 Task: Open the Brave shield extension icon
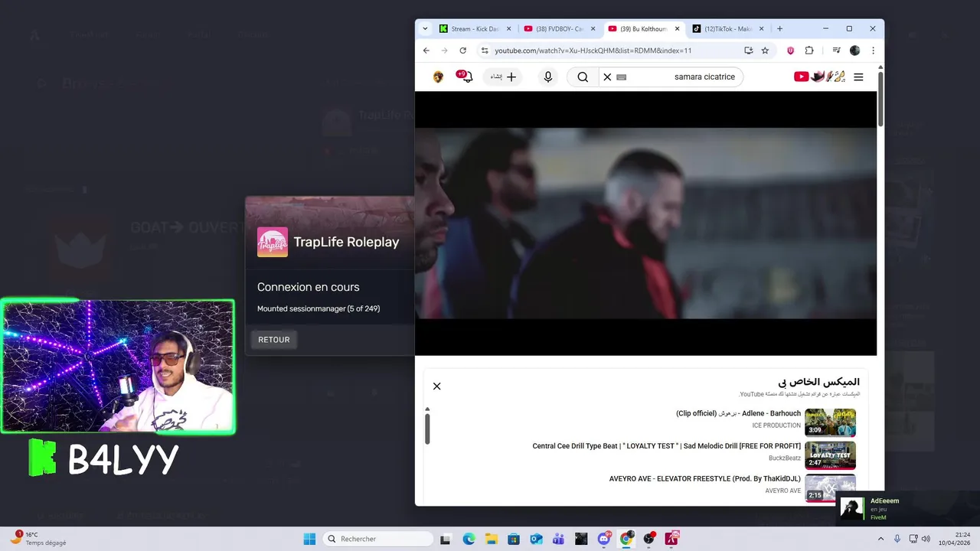(790, 51)
